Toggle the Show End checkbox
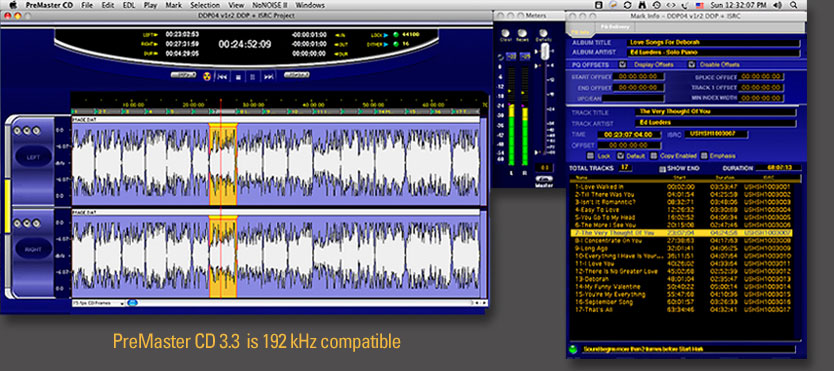 coord(662,169)
